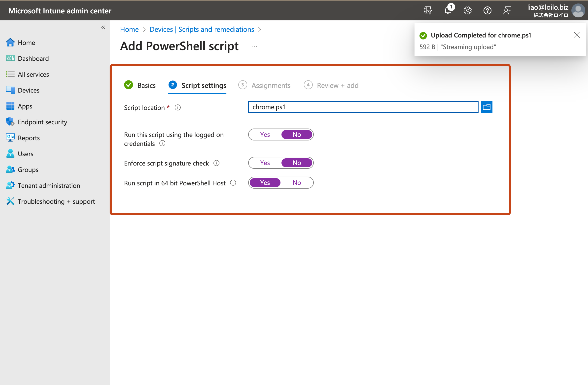Dismiss the Upload Completed notification
This screenshot has height=385, width=588.
point(577,35)
